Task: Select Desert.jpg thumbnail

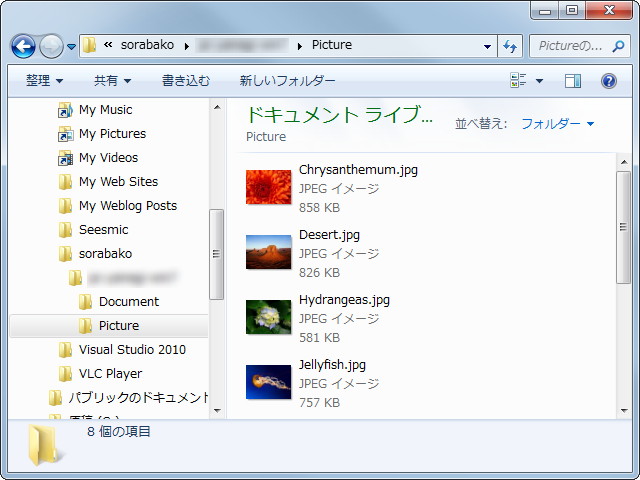Action: pyautogui.click(x=269, y=252)
